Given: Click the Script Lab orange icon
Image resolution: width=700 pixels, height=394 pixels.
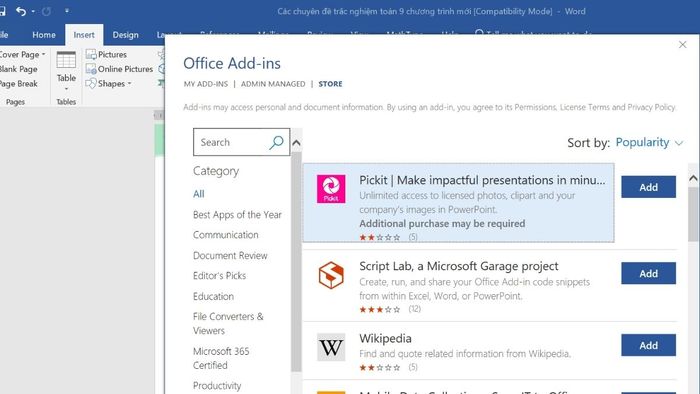Looking at the screenshot, I should pyautogui.click(x=331, y=275).
